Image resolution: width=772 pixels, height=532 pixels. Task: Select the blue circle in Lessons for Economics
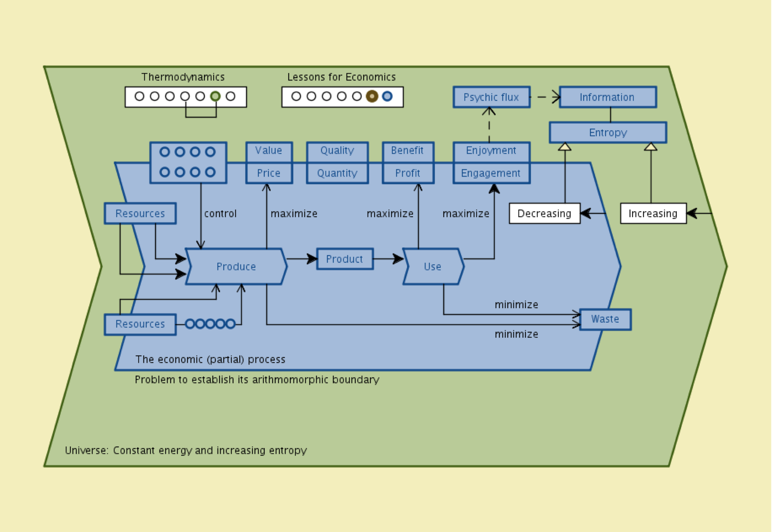tap(387, 96)
